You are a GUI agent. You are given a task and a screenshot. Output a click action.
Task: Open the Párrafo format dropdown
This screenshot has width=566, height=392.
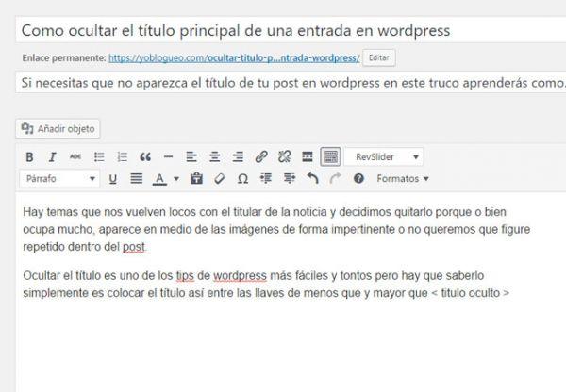point(59,178)
